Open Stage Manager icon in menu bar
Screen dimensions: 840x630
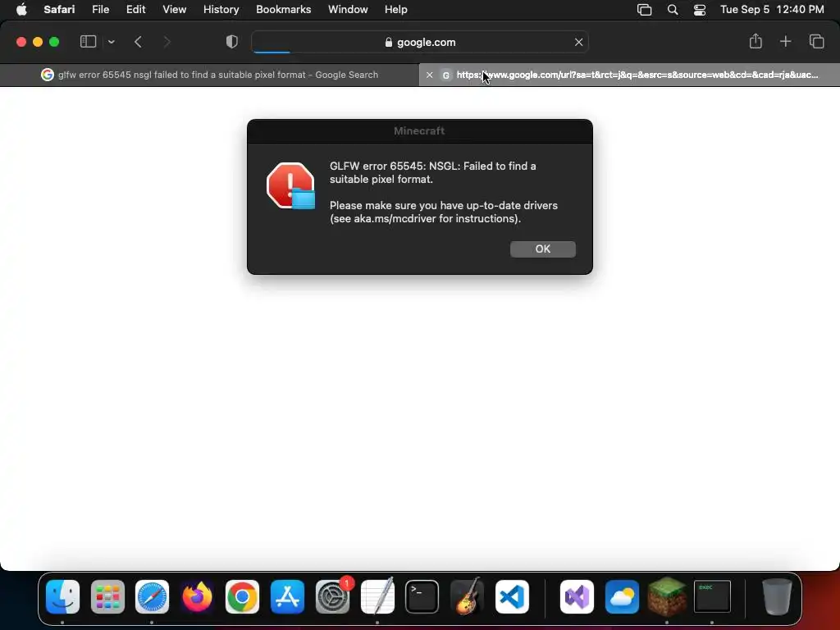pyautogui.click(x=645, y=10)
